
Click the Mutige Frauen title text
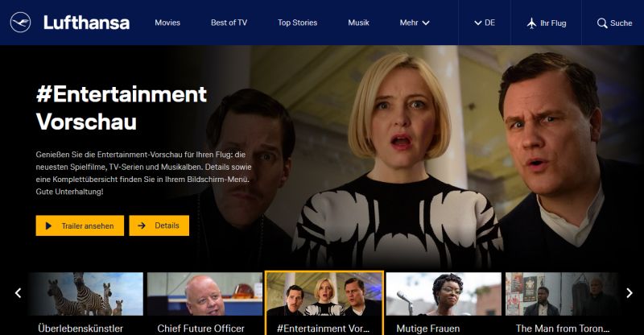tap(428, 329)
